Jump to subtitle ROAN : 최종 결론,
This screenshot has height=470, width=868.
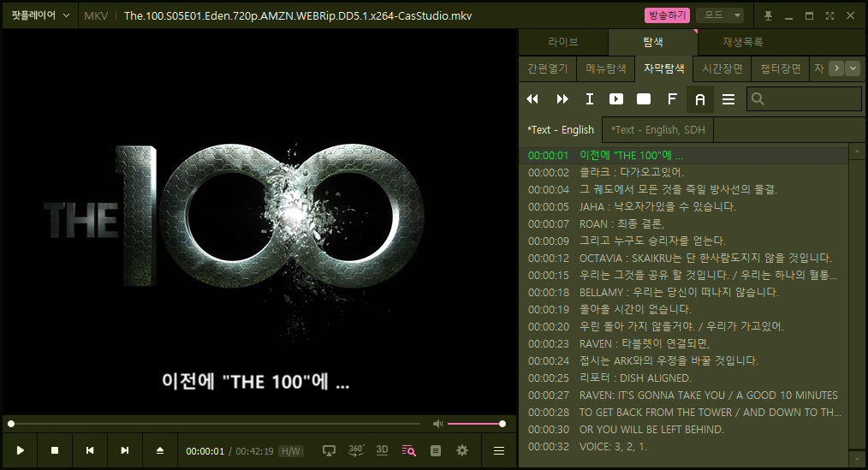coord(684,223)
